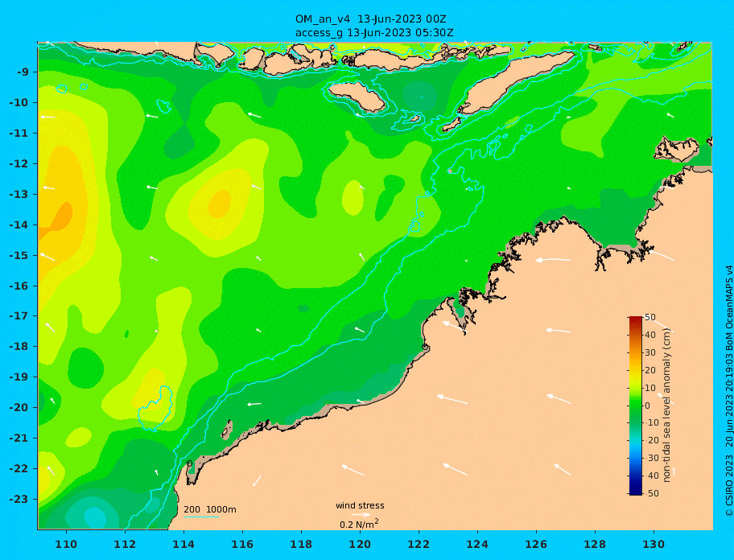
Task: Click the longitude axis label "110"
Action: (66, 544)
